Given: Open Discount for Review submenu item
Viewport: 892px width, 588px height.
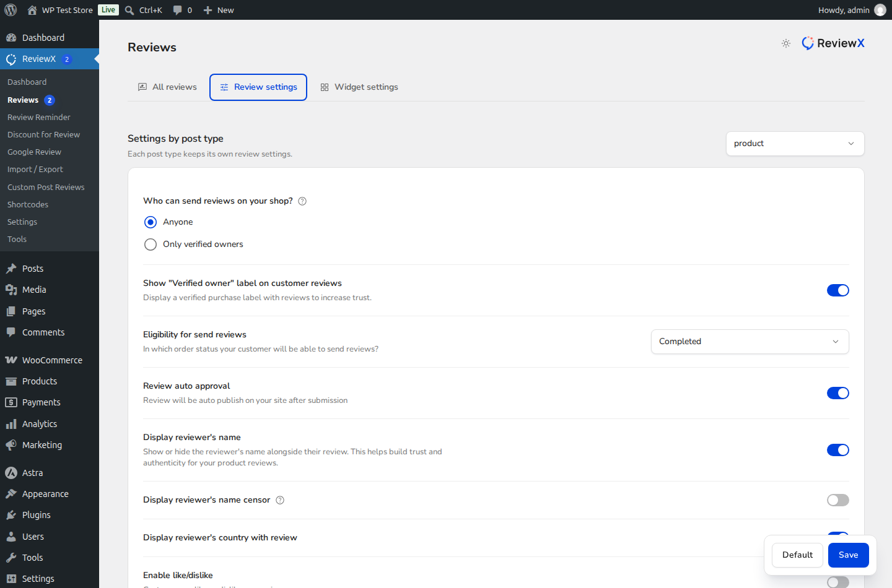Looking at the screenshot, I should click(43, 134).
